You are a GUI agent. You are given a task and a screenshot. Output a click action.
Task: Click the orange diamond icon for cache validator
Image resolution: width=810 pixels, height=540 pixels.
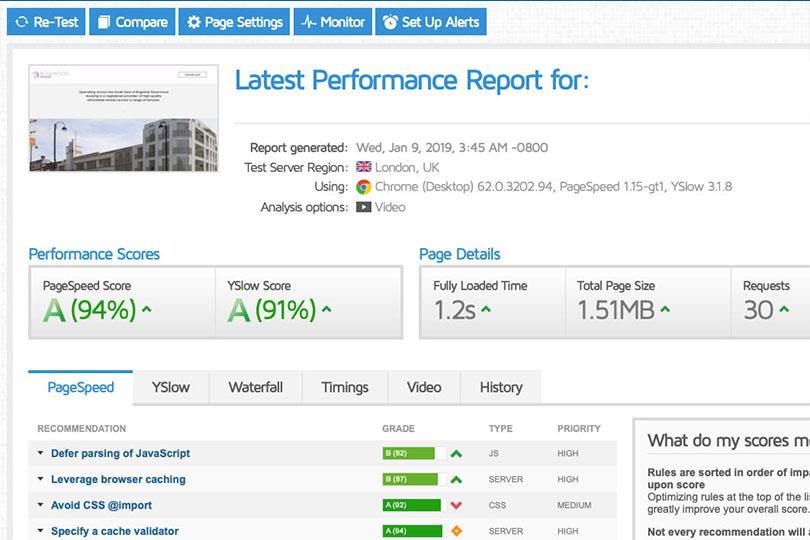pos(456,531)
